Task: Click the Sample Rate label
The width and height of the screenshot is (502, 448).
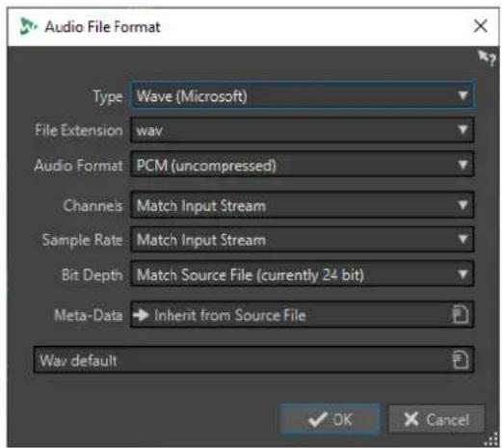Action: click(83, 240)
